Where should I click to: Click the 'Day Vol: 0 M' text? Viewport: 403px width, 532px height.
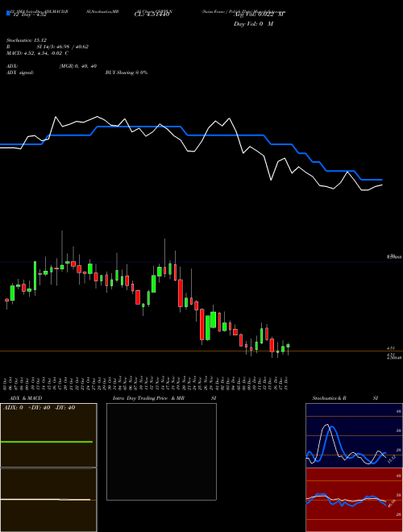pos(253,24)
